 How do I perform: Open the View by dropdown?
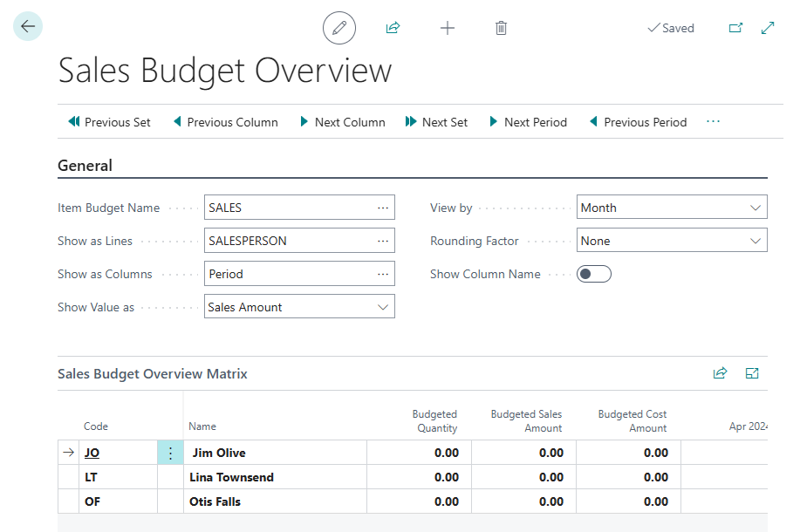672,208
